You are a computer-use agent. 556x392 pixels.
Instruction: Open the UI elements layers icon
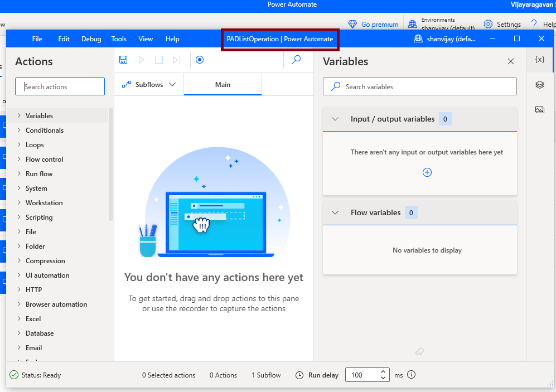[x=540, y=85]
